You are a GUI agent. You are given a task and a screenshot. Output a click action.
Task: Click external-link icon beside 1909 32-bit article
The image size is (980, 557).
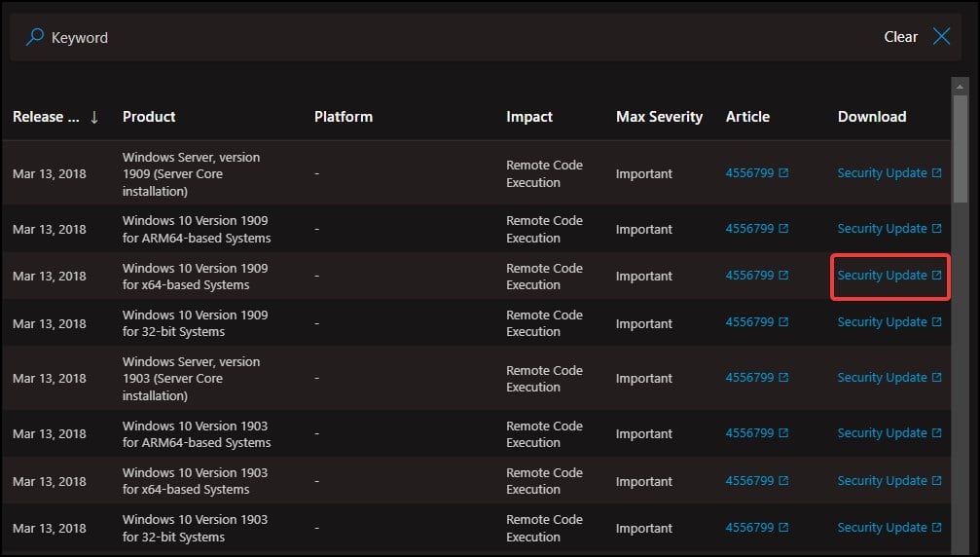pyautogui.click(x=783, y=322)
